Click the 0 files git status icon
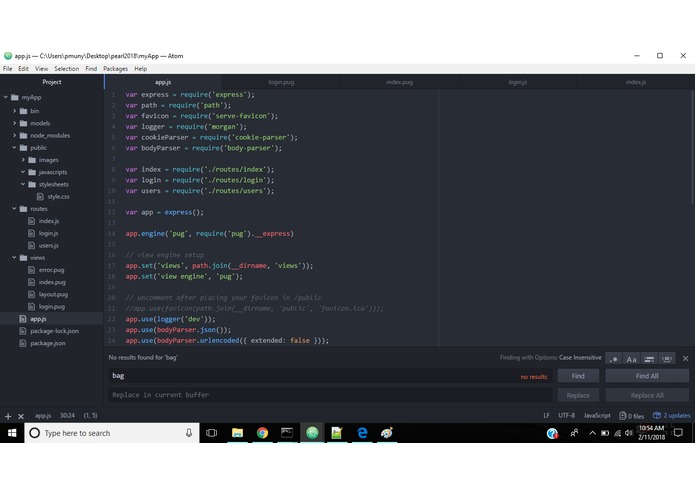Screen dimensions: 695x494 click(631, 416)
